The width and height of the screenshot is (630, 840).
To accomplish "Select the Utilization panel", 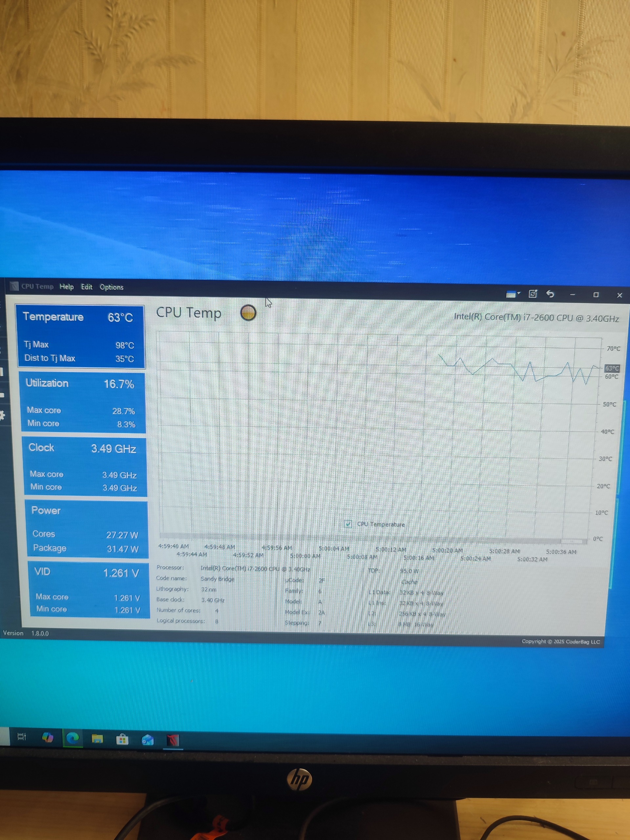I will [82, 403].
